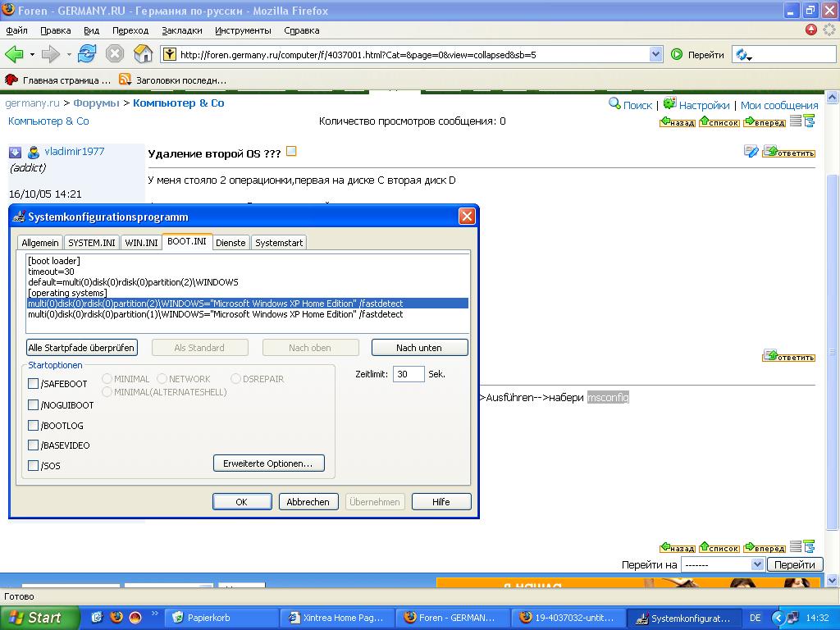Click the first Quick Launch icon next to Start
This screenshot has height=630, width=840.
click(x=97, y=617)
